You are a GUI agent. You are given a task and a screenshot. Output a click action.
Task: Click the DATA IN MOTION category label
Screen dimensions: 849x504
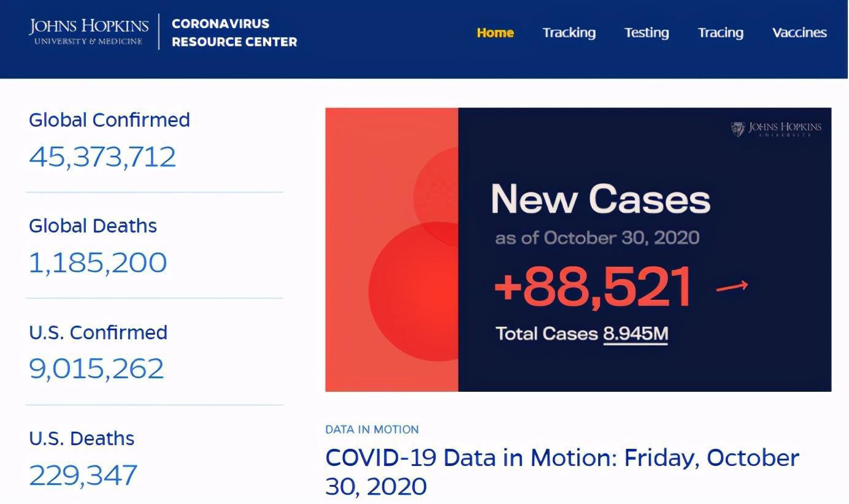372,429
